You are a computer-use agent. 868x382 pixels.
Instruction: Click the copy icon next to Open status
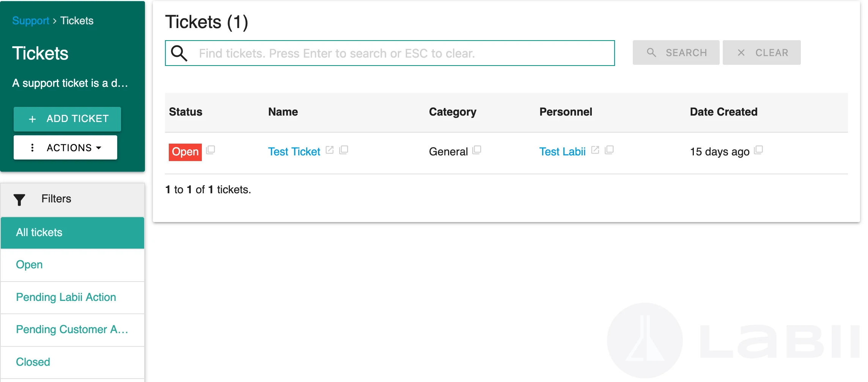click(211, 150)
